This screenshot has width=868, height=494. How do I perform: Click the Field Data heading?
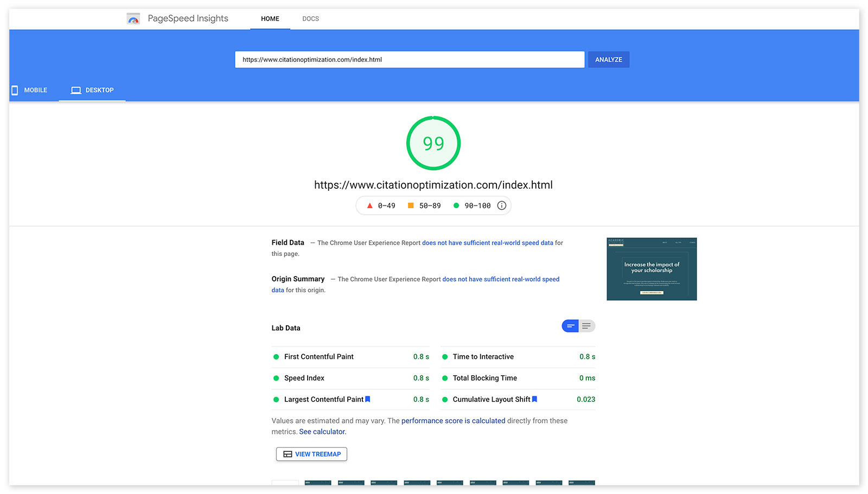pyautogui.click(x=288, y=242)
